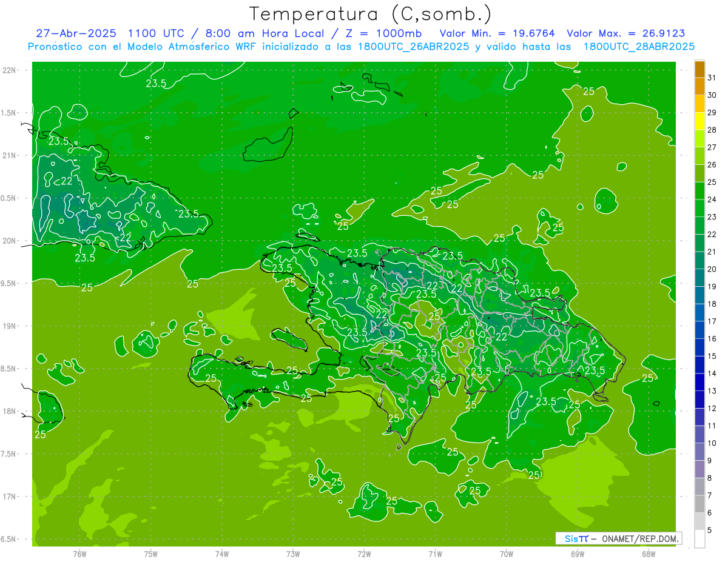Click the dark blue swatch between 13 and 14
The height and width of the screenshot is (562, 728).
[x=699, y=382]
